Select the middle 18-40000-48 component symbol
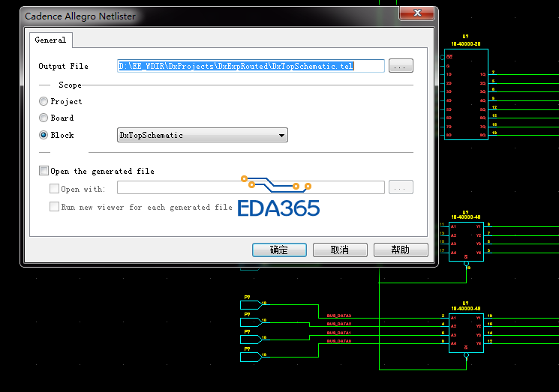559x392 pixels. (x=466, y=242)
